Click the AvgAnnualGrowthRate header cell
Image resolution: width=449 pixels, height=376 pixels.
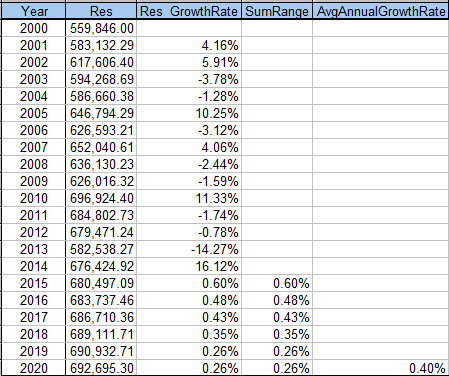380,11
